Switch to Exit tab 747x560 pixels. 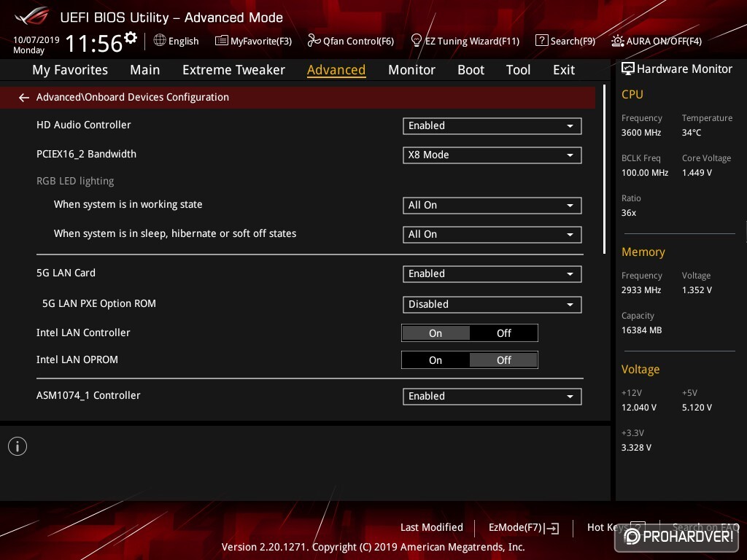[x=564, y=70]
